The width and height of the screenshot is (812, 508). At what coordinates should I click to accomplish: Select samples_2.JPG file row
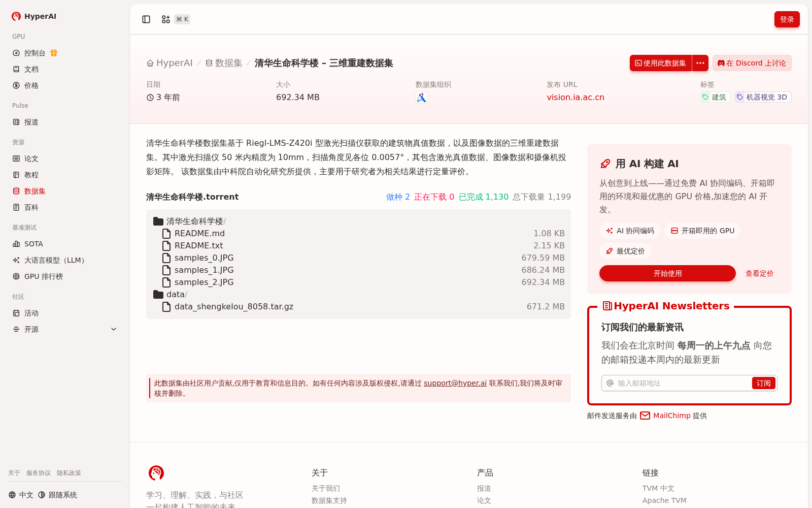coord(358,282)
